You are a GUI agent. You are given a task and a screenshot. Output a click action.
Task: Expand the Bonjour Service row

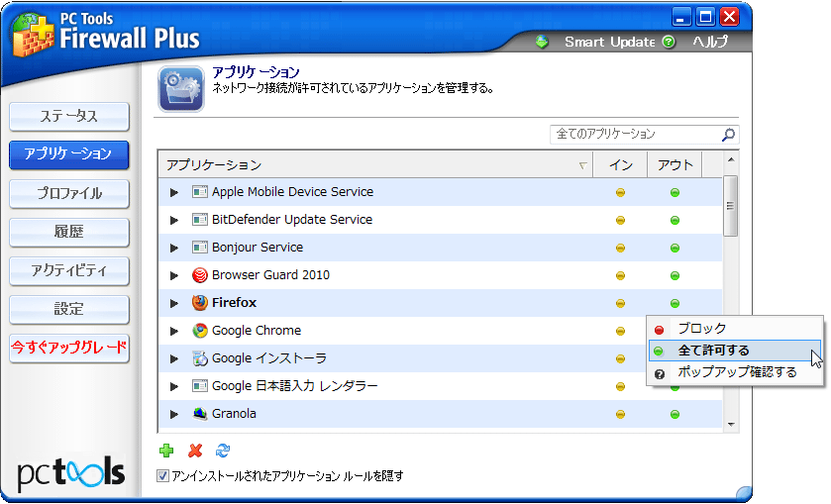tap(174, 248)
